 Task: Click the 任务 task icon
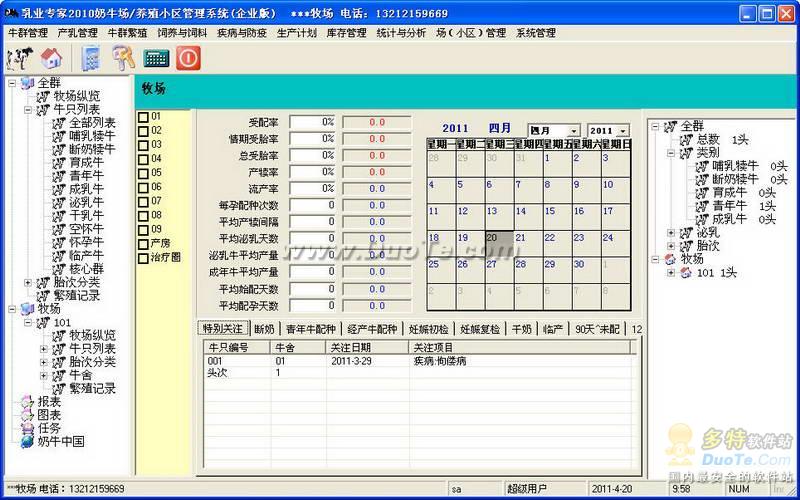[x=28, y=429]
